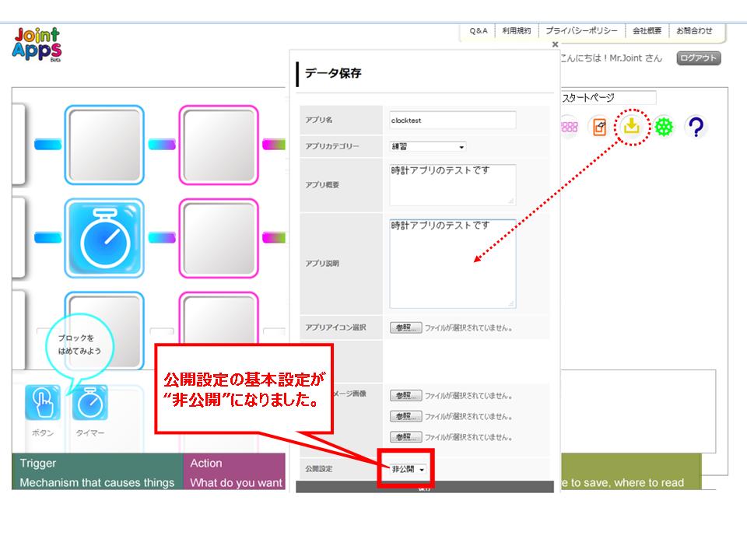Open the お問合わせ menu item
This screenshot has height=560, width=747.
pos(696,32)
